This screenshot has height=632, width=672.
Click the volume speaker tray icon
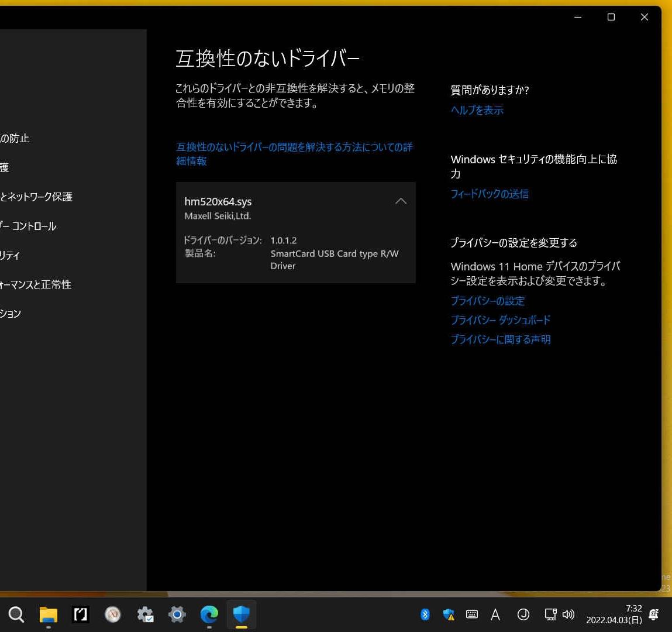tap(568, 614)
